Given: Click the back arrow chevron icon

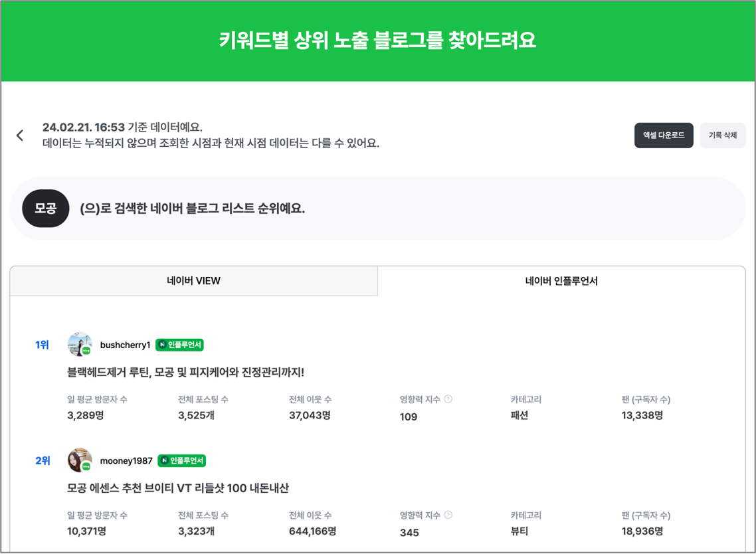Looking at the screenshot, I should (20, 136).
